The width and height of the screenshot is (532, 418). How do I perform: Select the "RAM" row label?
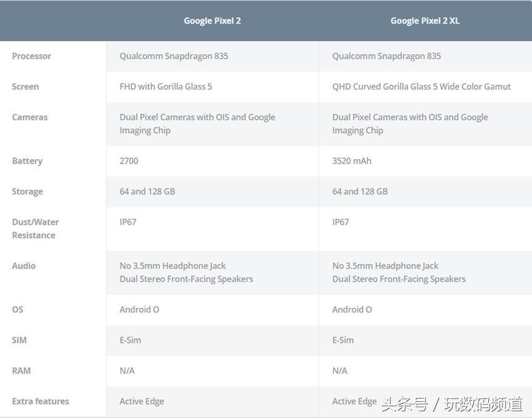point(21,371)
